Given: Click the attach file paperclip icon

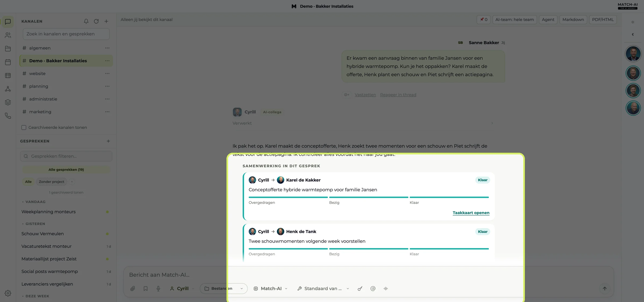Looking at the screenshot, I should point(133,289).
